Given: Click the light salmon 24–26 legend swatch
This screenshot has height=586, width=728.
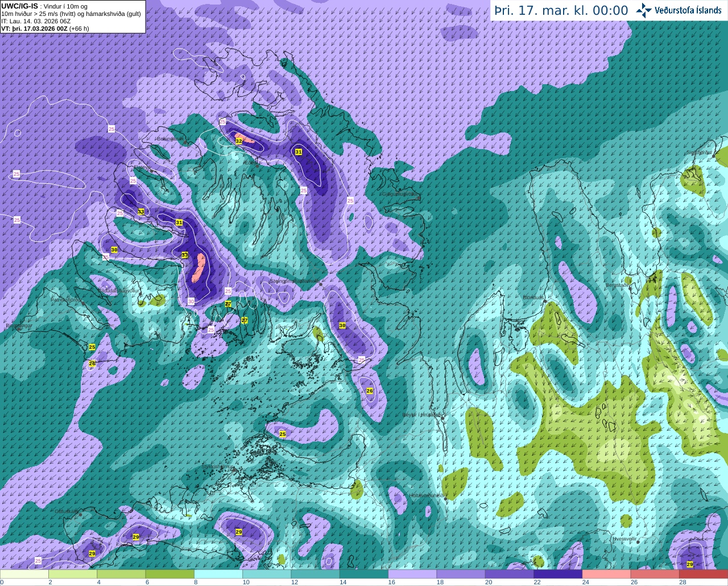Looking at the screenshot, I should pos(606,574).
